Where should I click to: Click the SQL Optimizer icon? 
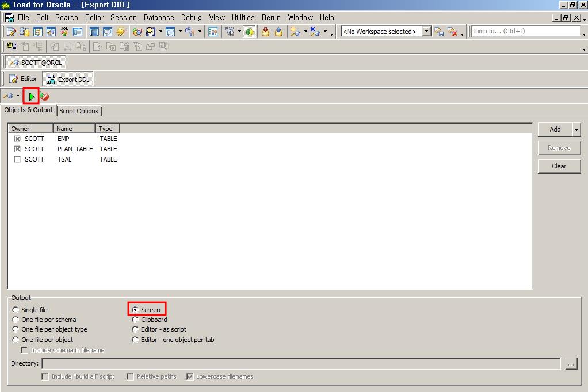(64, 32)
